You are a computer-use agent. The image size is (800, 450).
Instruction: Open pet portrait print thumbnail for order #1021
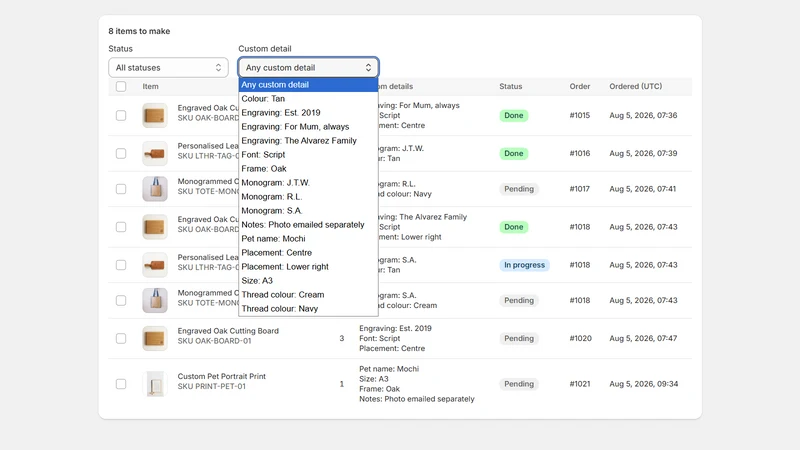point(155,384)
